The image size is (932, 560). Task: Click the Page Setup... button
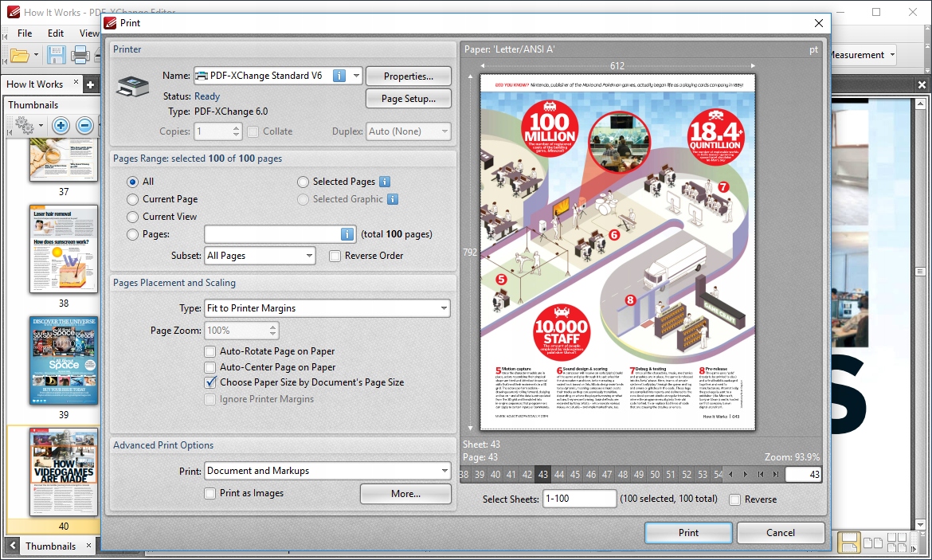coord(408,99)
